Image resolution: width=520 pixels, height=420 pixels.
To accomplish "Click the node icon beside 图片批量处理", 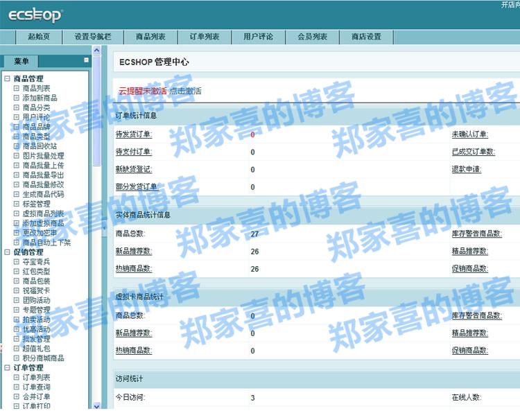I will click(x=16, y=155).
